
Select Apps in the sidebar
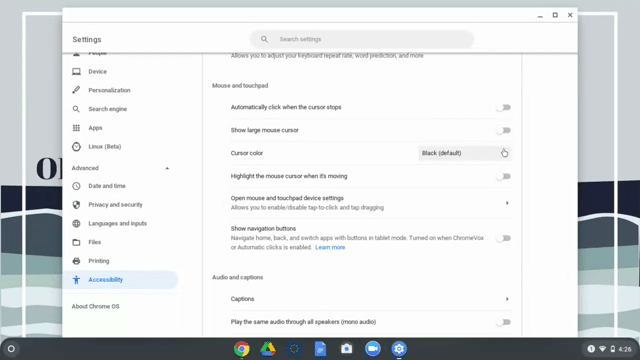click(95, 128)
